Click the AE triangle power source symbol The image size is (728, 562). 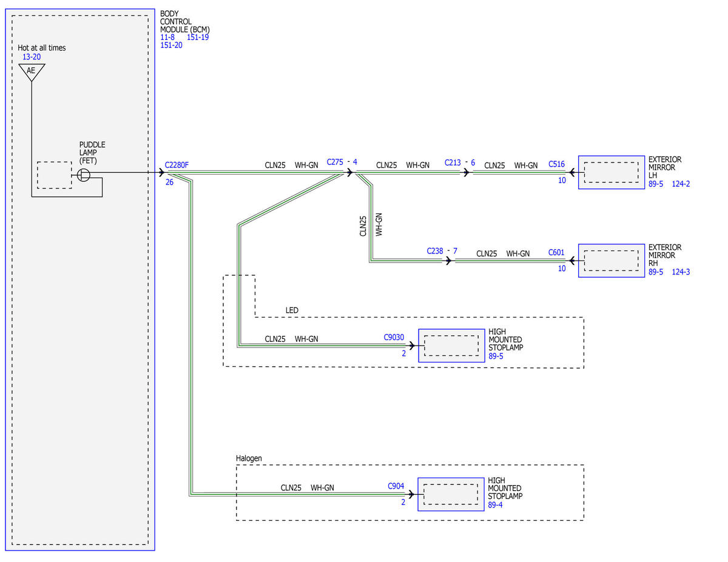(x=32, y=72)
